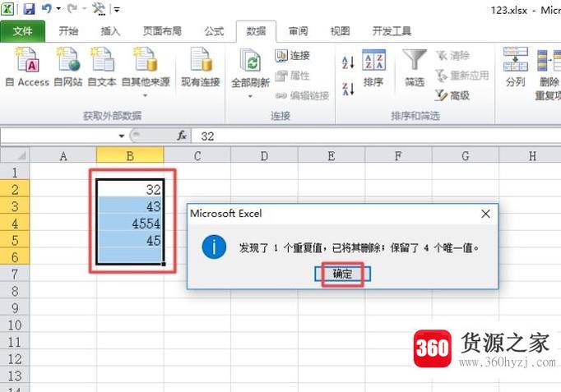Click the Undo arrow icon
561x392 pixels.
click(x=47, y=8)
